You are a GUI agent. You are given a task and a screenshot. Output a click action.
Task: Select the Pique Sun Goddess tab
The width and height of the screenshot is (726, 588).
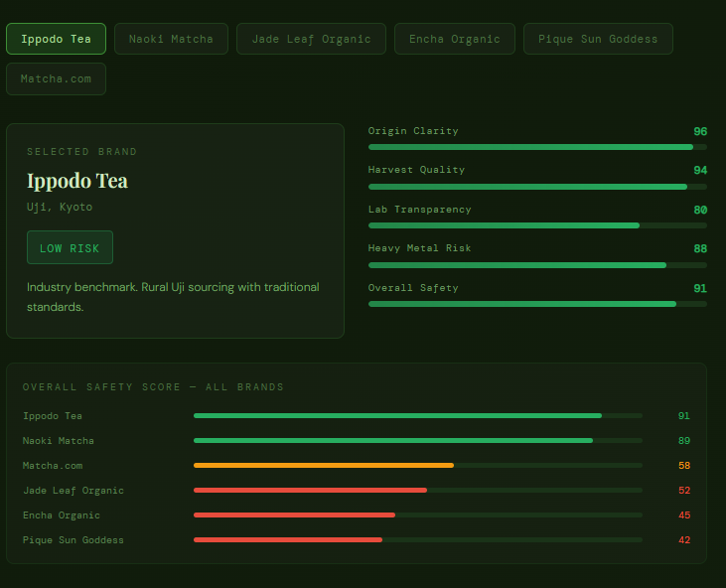point(598,39)
